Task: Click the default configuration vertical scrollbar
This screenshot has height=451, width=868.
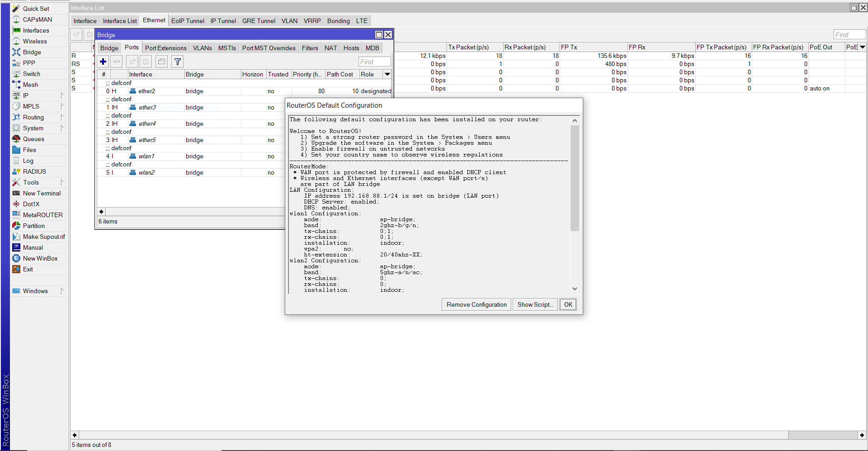Action: [x=575, y=178]
